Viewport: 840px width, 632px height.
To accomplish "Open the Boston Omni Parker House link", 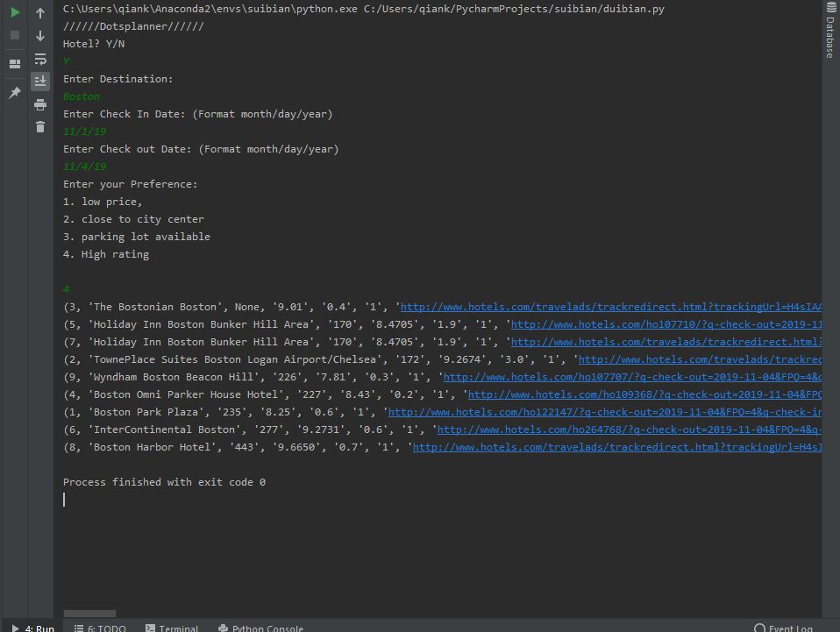I will coord(644,394).
